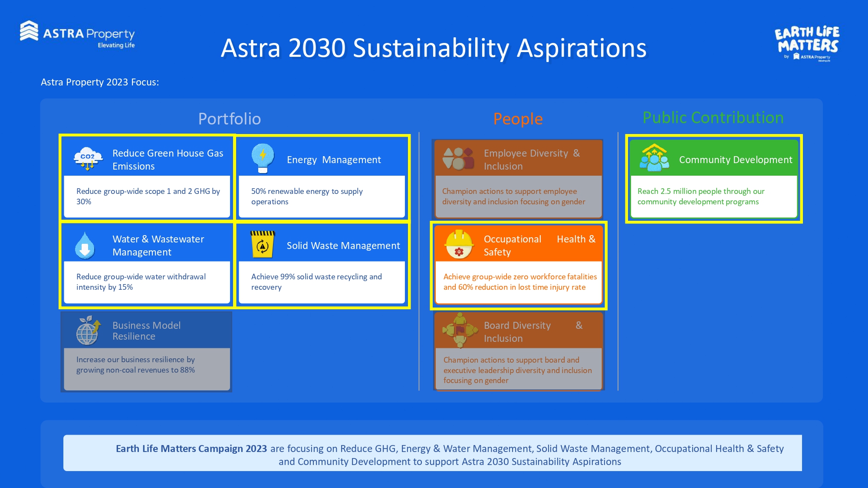Viewport: 868px width, 488px height.
Task: Click the yellow solid waste bin icon
Action: pos(263,244)
